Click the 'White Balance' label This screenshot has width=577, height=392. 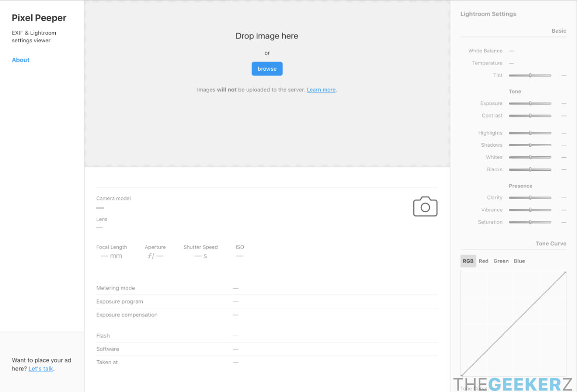pyautogui.click(x=485, y=51)
